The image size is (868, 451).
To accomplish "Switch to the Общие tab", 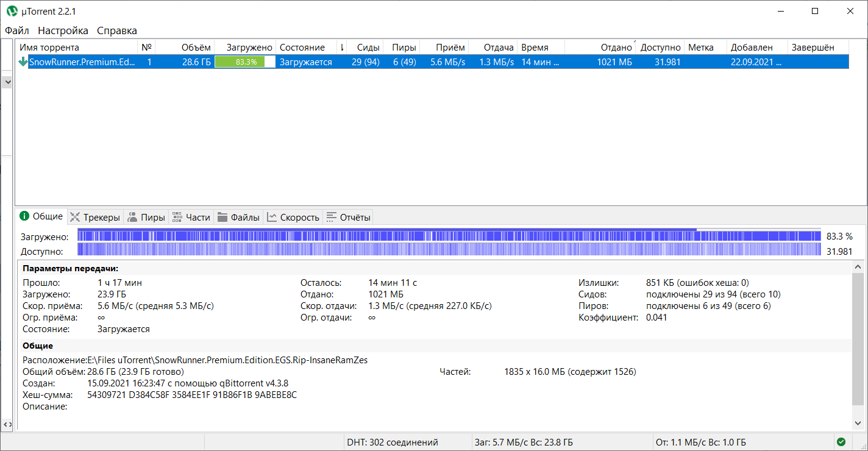I will click(41, 216).
